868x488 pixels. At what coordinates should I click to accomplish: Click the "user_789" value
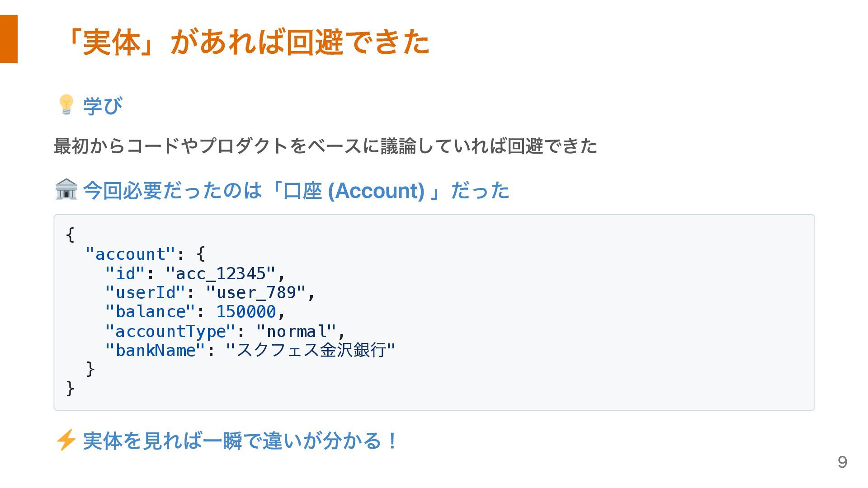(x=256, y=293)
